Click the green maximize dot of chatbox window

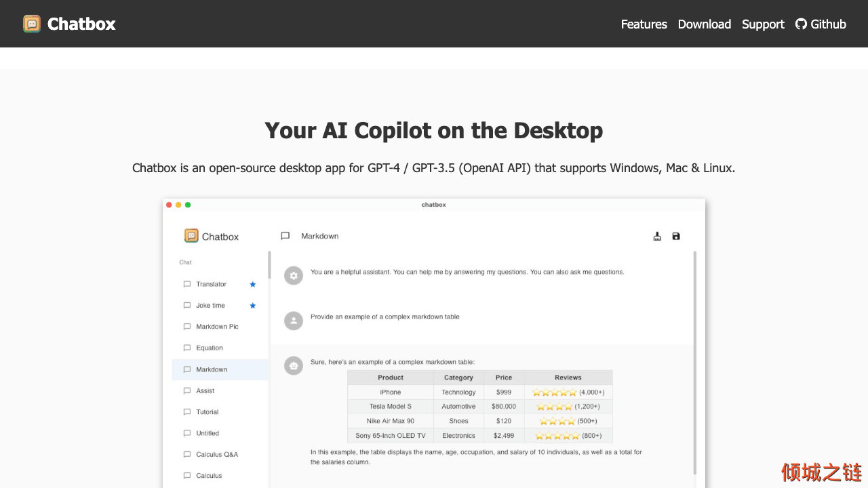click(x=188, y=205)
